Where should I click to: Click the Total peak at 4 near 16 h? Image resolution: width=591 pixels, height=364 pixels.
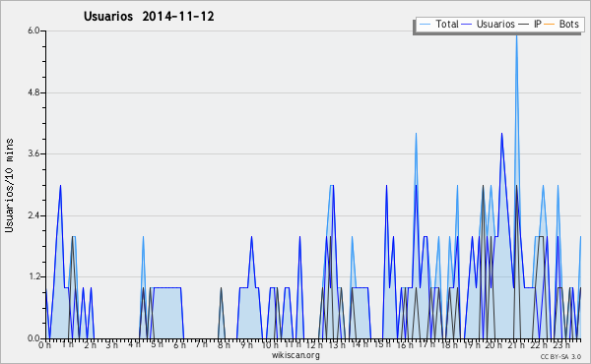click(x=416, y=134)
